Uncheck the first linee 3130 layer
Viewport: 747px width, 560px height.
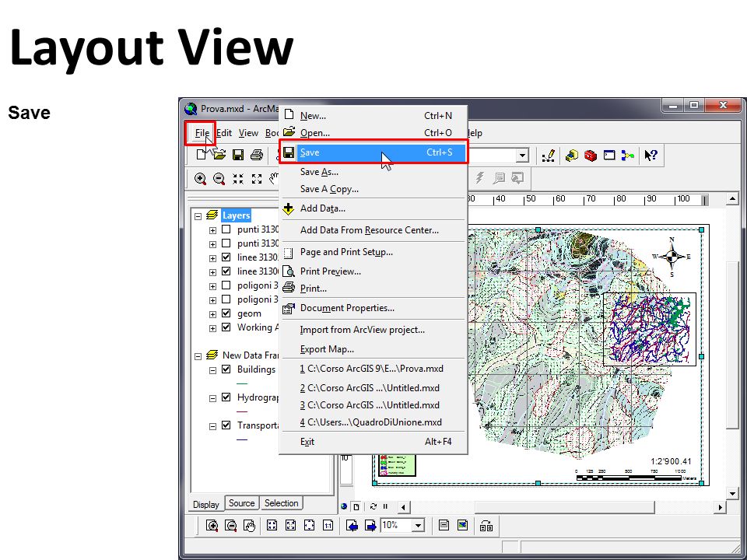click(226, 257)
